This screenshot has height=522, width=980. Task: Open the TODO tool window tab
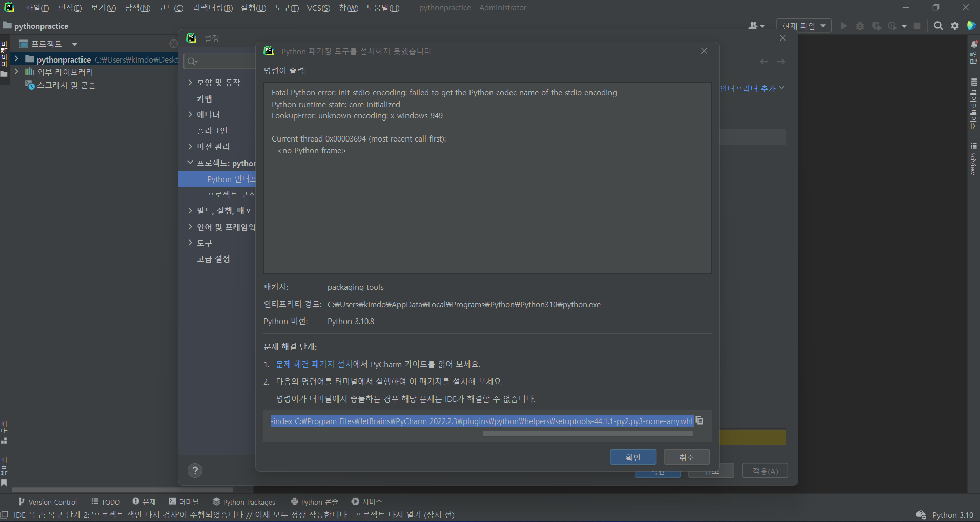[106, 502]
